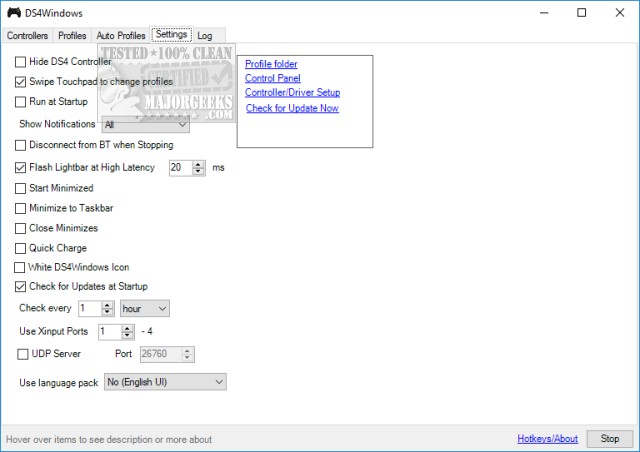Open Controller/Driver Setup link
640x452 pixels.
(x=292, y=93)
